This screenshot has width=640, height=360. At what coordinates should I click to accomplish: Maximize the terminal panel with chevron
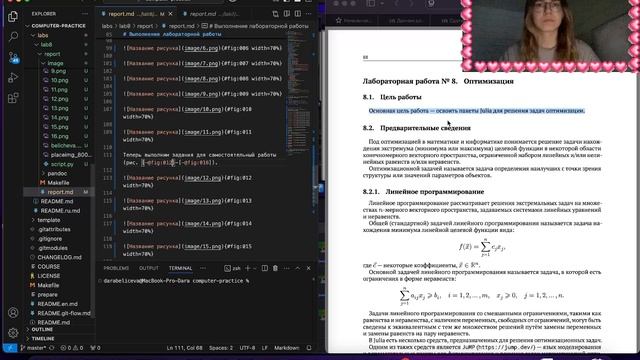[x=298, y=268]
